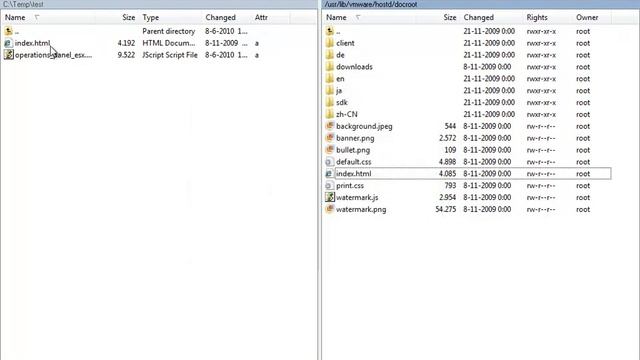Select the client folder name
Viewport: 640px width, 360px height.
click(x=345, y=43)
